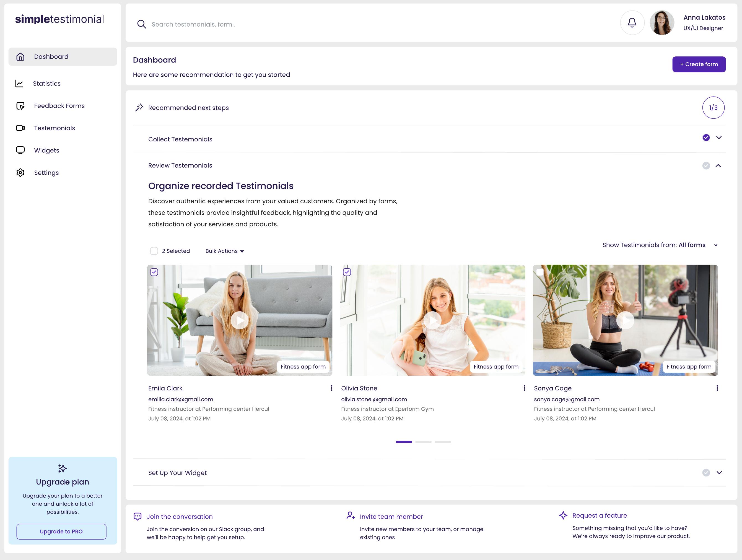Click the Statistics chart icon
This screenshot has height=560, width=742.
coord(19,84)
